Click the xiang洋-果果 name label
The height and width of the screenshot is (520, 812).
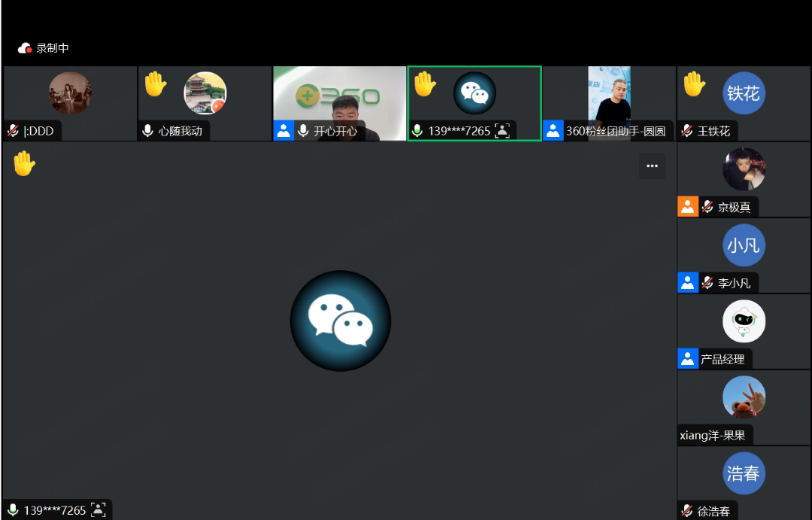713,436
